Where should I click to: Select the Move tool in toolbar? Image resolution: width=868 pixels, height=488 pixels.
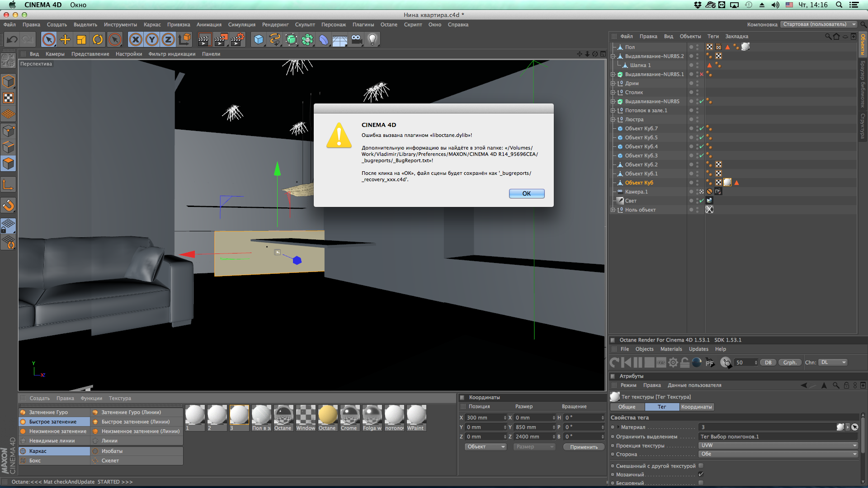65,40
